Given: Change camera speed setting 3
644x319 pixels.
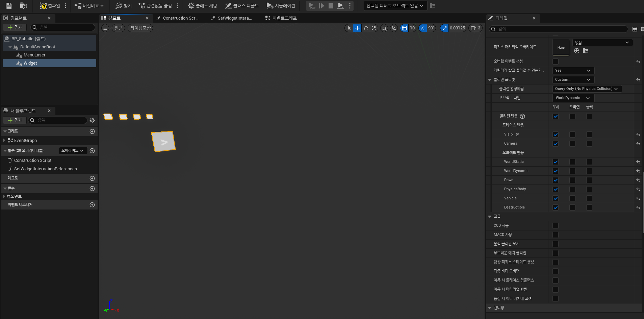Looking at the screenshot, I should (x=475, y=28).
